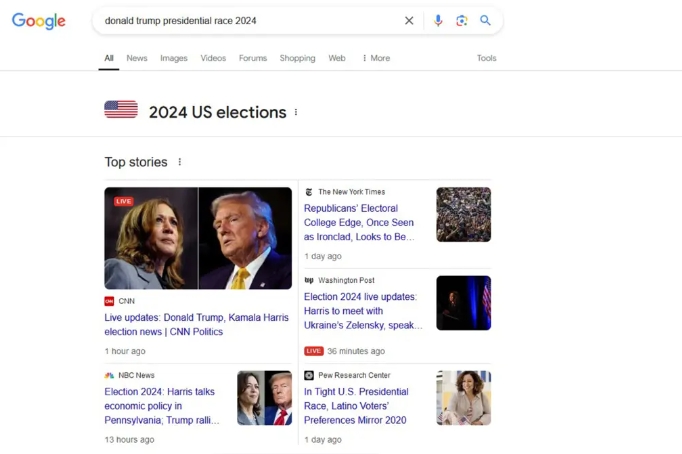Clear the search box text
The image size is (682, 454).
[409, 20]
